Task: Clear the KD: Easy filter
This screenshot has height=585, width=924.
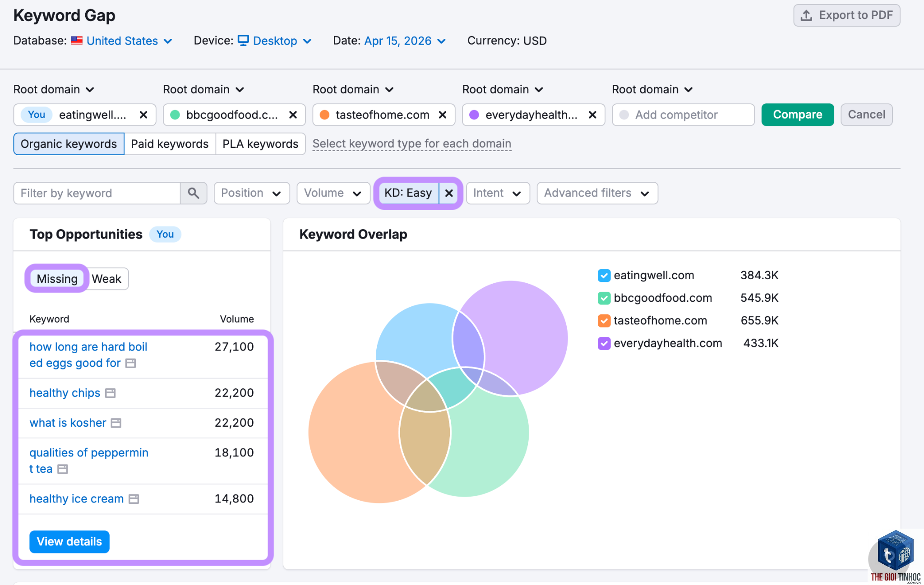Action: coord(449,193)
